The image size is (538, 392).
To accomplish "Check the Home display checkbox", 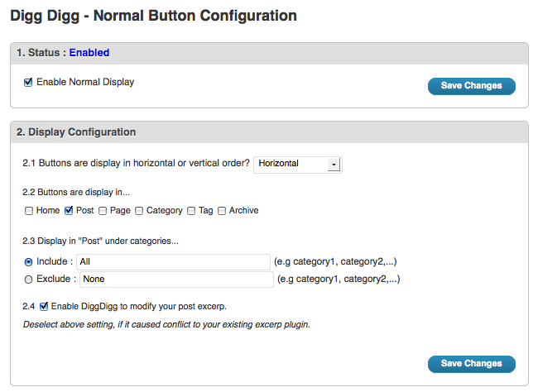I will point(29,211).
